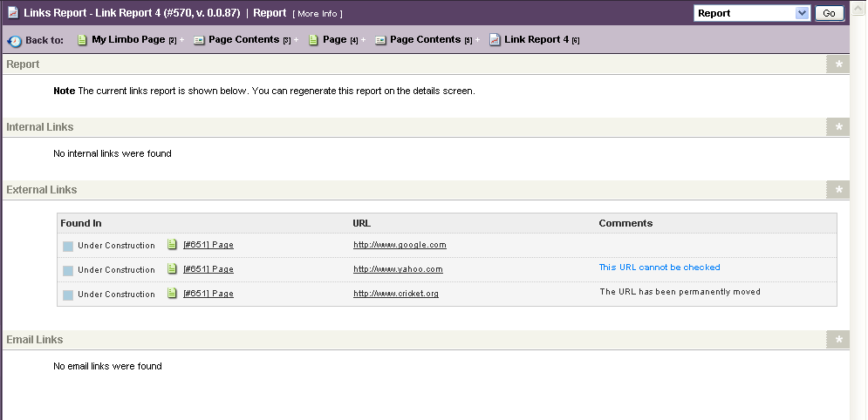Click the Under Construction status square for yahoo.com

(68, 270)
